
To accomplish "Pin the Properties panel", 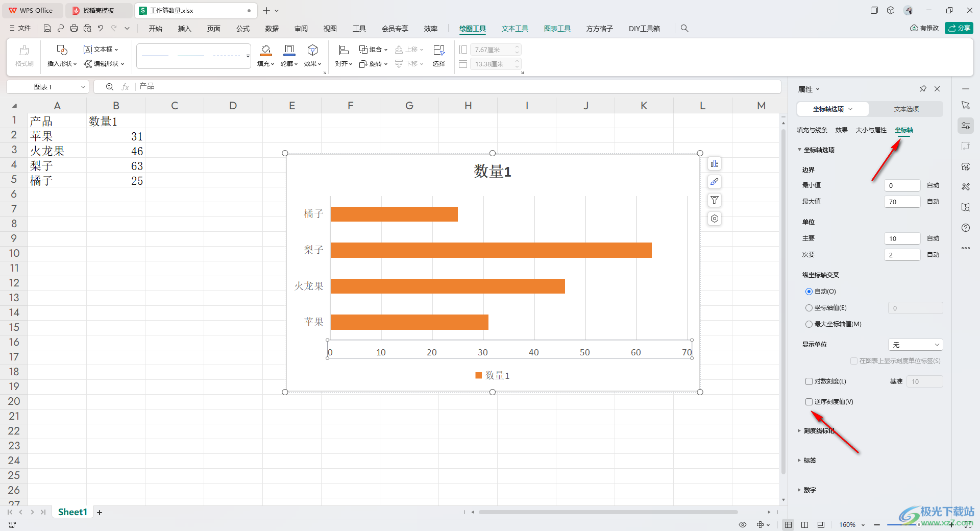I will pyautogui.click(x=923, y=89).
